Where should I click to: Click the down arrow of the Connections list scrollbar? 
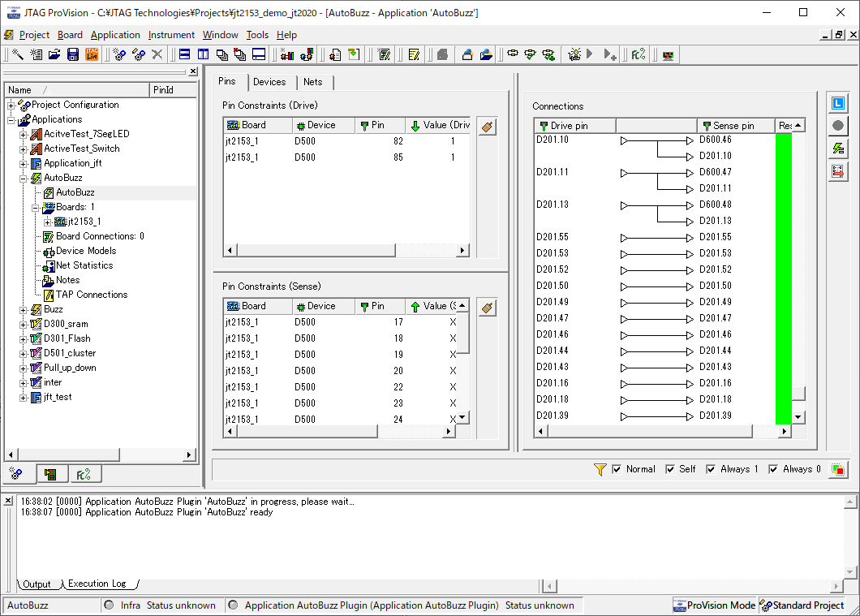pyautogui.click(x=798, y=417)
